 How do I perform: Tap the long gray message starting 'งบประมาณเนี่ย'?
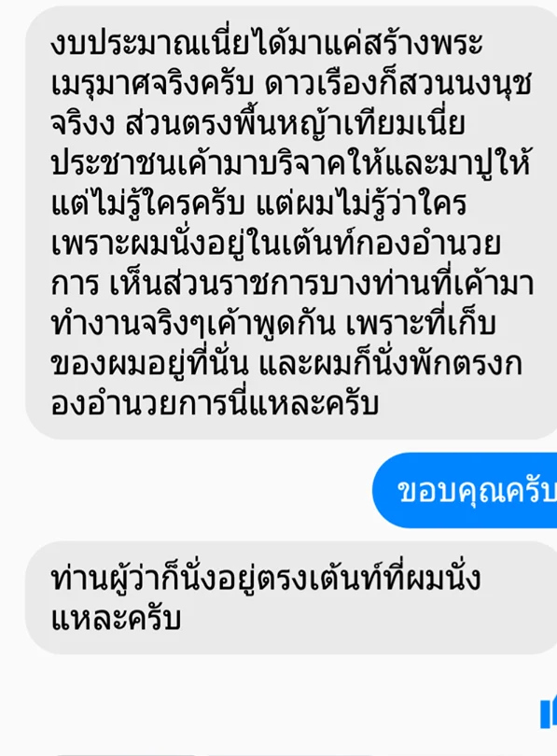291,222
